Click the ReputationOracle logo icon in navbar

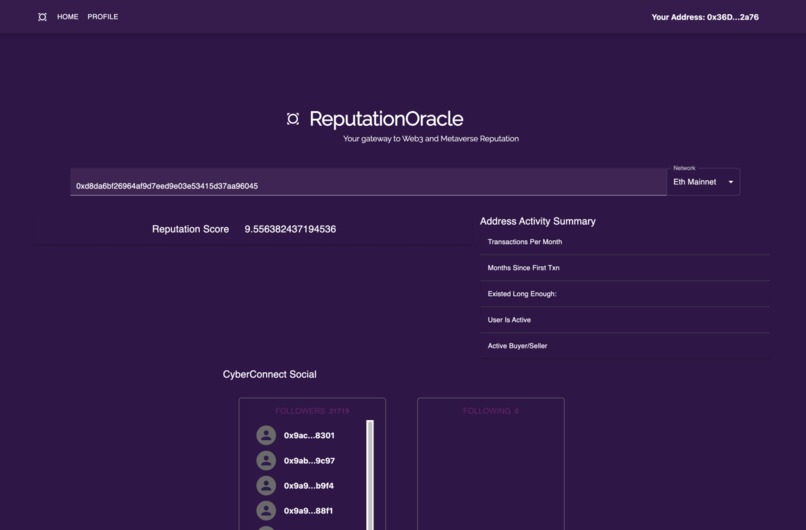(x=42, y=17)
